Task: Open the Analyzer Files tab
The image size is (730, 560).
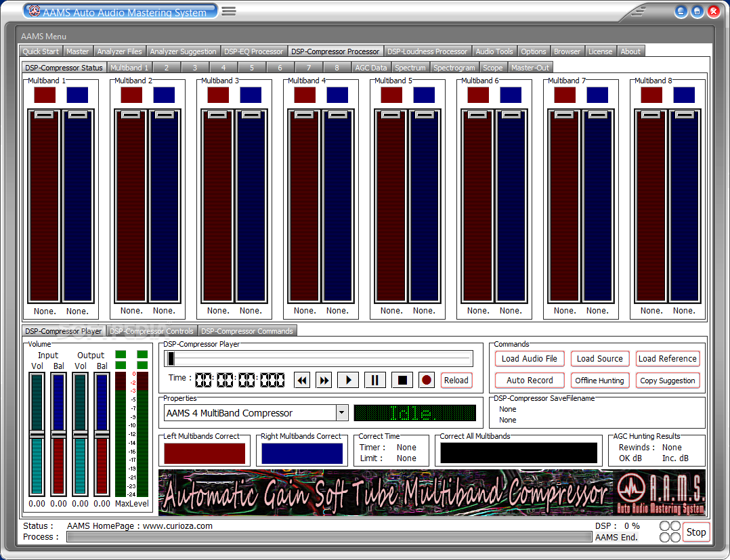Action: [120, 51]
